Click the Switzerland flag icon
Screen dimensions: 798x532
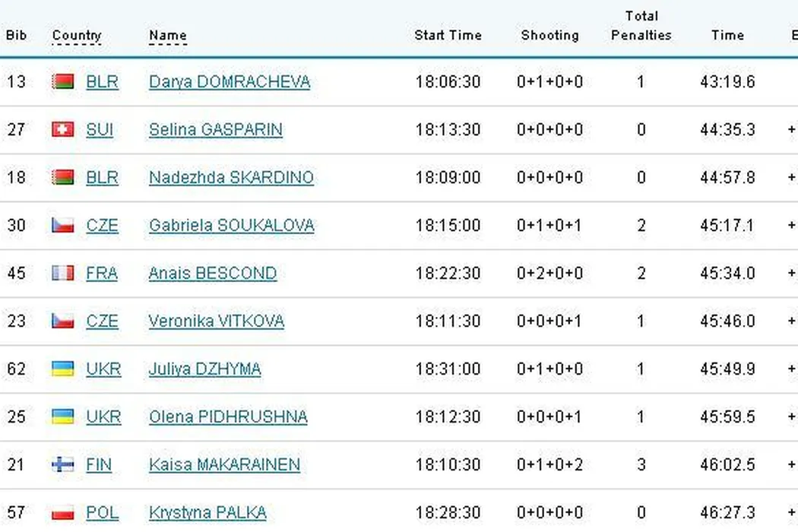(x=62, y=129)
